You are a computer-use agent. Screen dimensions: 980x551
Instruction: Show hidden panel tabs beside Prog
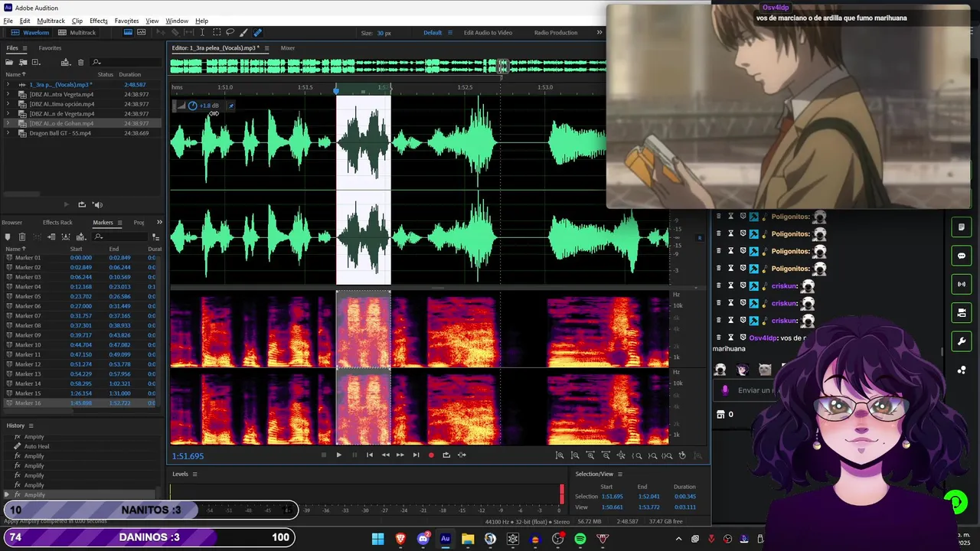pyautogui.click(x=159, y=223)
